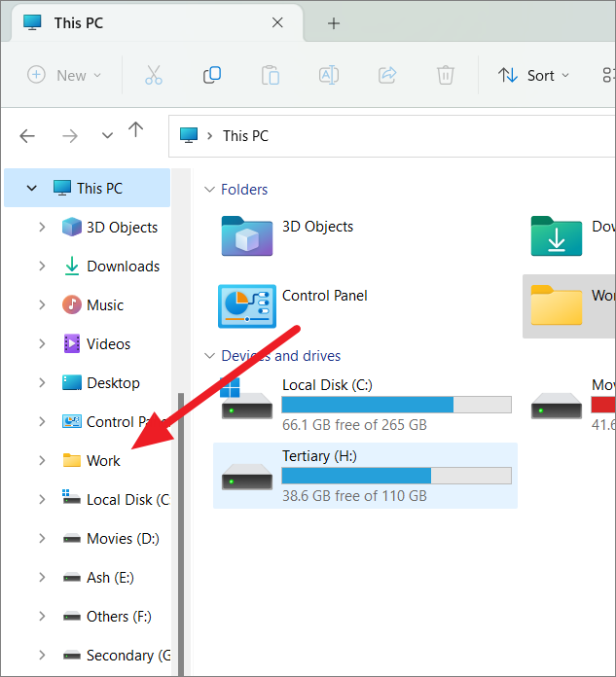The image size is (616, 677).
Task: Click '38.6 GB free of 110 GB' text
Action: coord(354,496)
